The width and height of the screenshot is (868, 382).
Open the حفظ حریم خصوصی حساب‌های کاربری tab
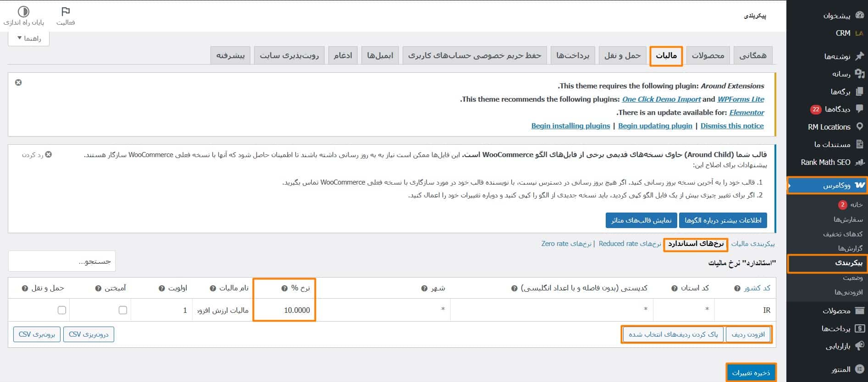point(475,55)
